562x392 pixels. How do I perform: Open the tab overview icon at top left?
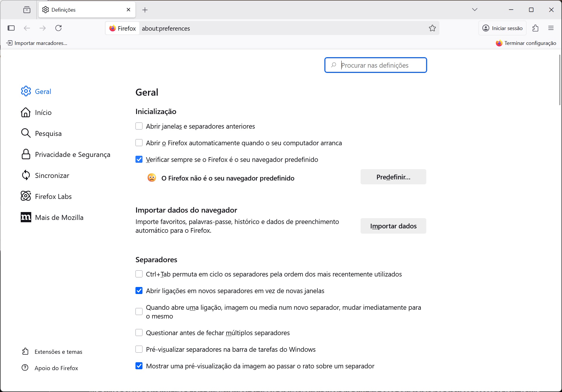pyautogui.click(x=27, y=10)
